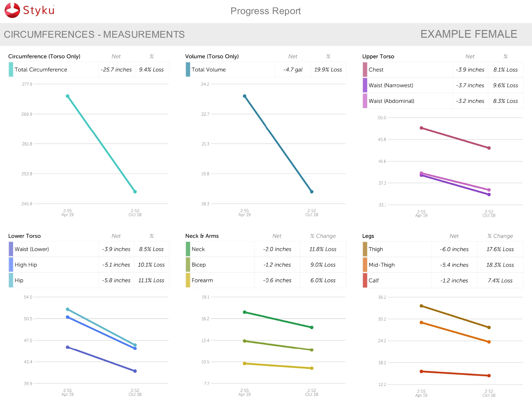Click the Mid-Thigh line's Oct 18 data point

[489, 342]
